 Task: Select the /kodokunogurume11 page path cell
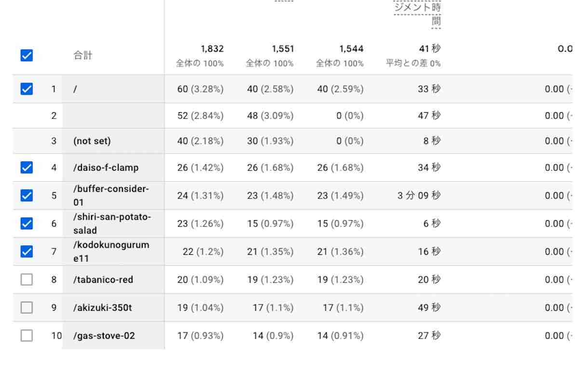point(111,251)
